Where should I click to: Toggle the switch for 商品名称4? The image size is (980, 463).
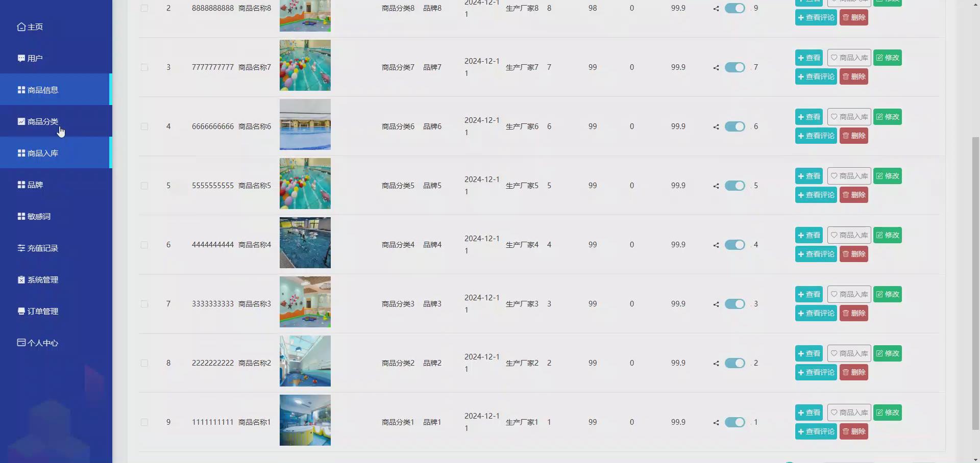click(735, 245)
